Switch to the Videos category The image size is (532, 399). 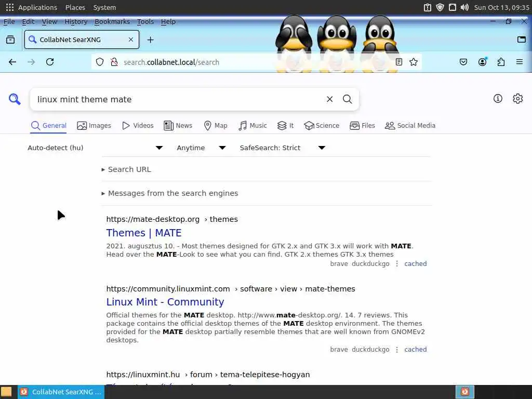point(138,126)
